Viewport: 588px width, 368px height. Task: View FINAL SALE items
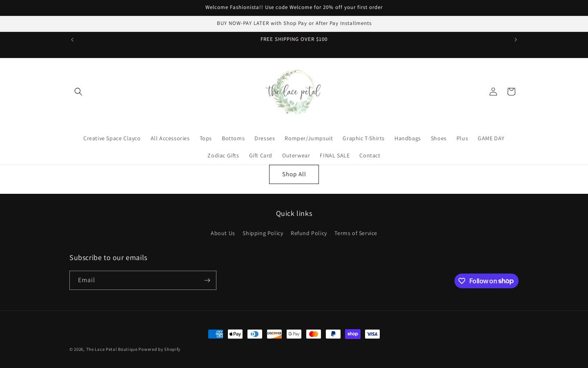(335, 156)
